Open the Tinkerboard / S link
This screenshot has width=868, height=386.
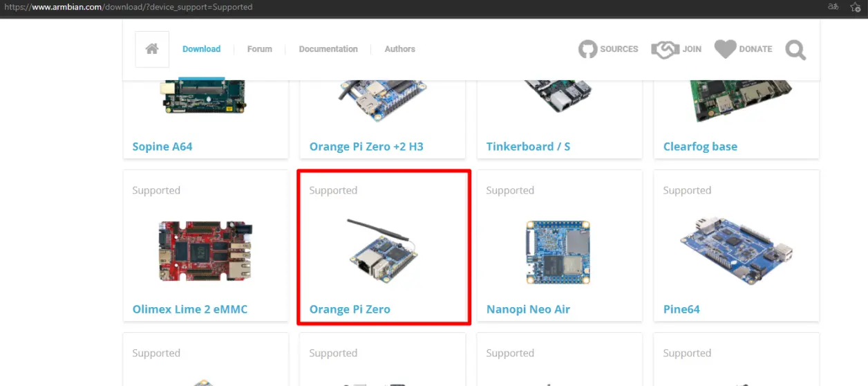[528, 147]
